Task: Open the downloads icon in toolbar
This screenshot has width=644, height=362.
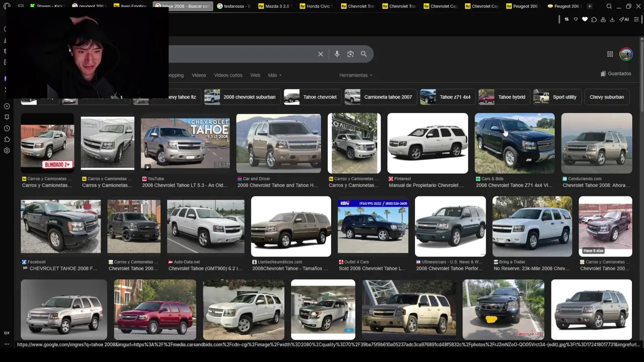Action: (612, 19)
